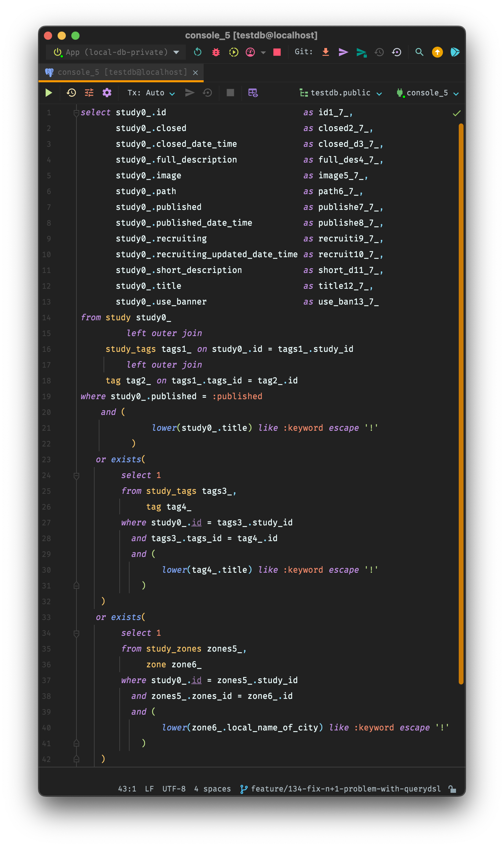Click underlined id on line 37
504x847 pixels.
(x=196, y=680)
